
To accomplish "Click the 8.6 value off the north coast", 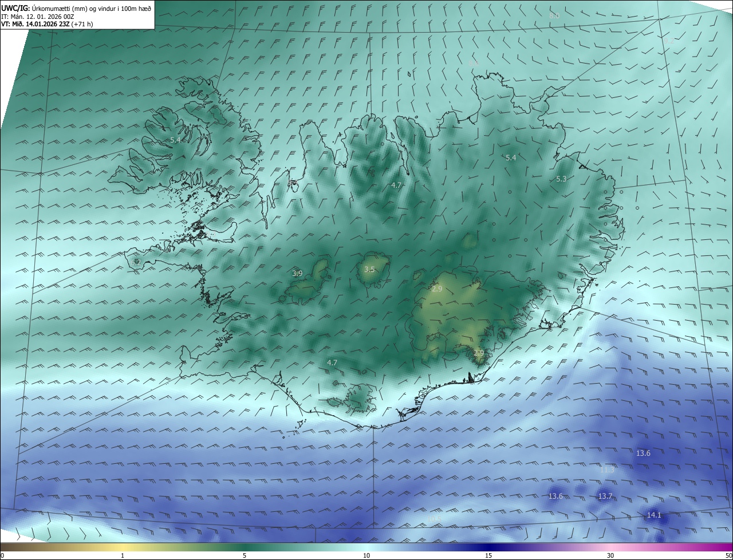I will 474,62.
